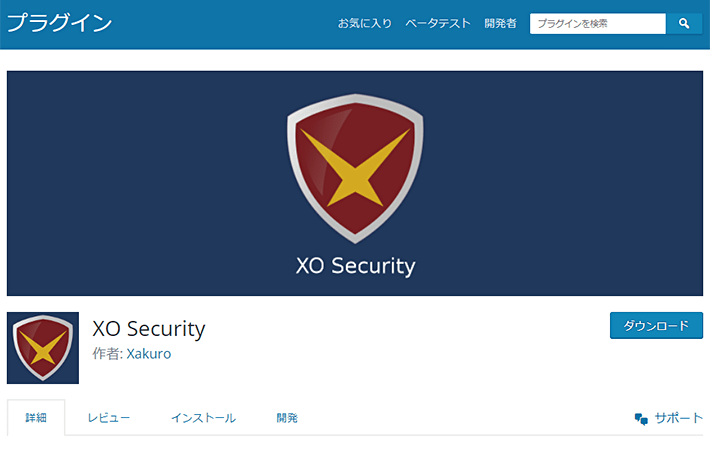This screenshot has width=710, height=463.
Task: Click the support speech bubbles icon
Action: (x=641, y=419)
